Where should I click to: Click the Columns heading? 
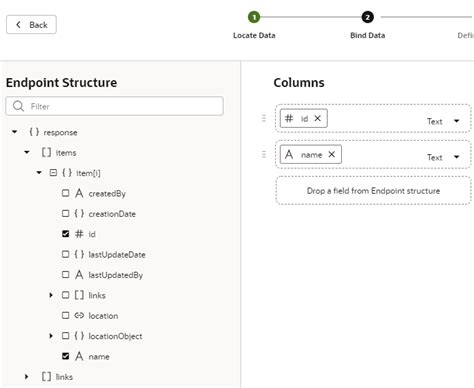coord(299,83)
